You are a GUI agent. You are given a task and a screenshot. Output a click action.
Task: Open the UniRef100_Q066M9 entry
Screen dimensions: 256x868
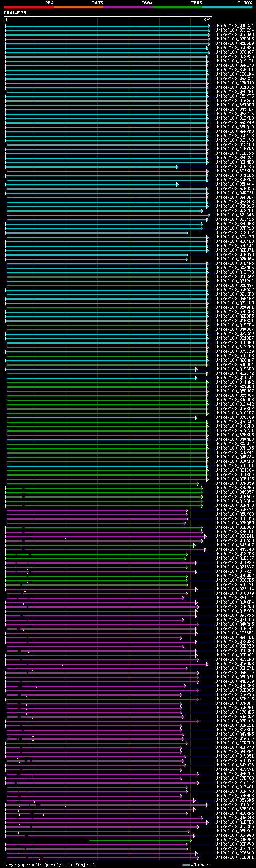point(234,426)
